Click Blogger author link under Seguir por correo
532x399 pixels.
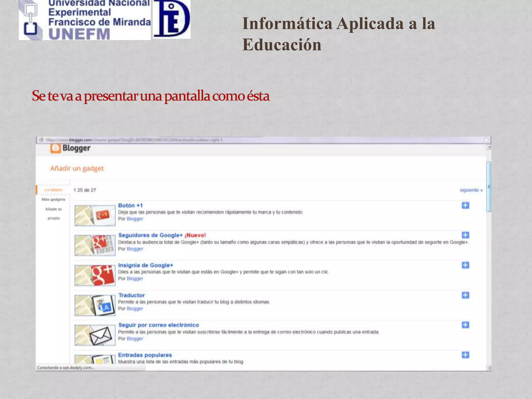tap(135, 339)
